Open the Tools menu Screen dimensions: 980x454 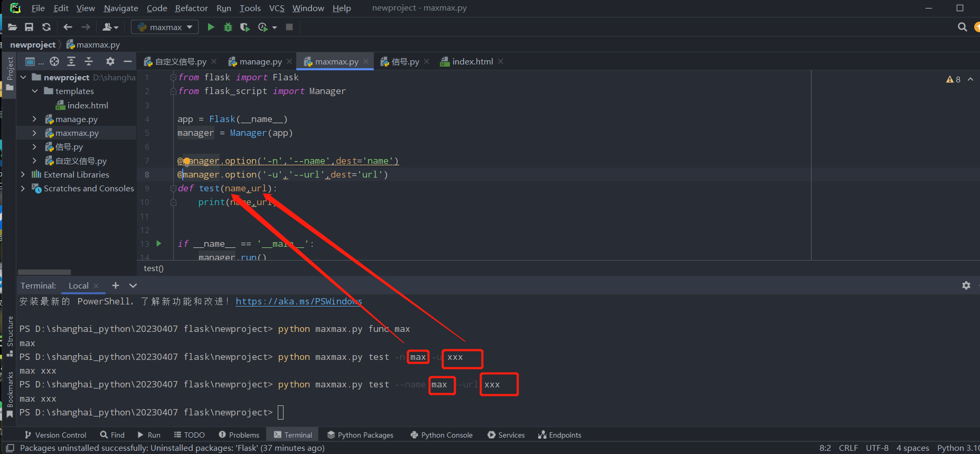pyautogui.click(x=250, y=8)
